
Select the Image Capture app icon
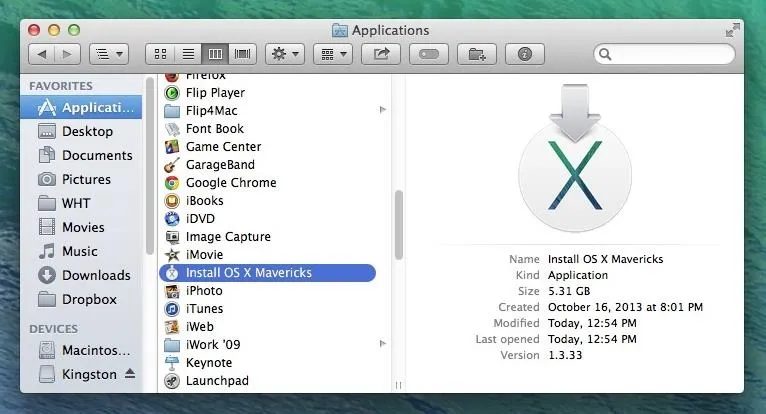172,237
